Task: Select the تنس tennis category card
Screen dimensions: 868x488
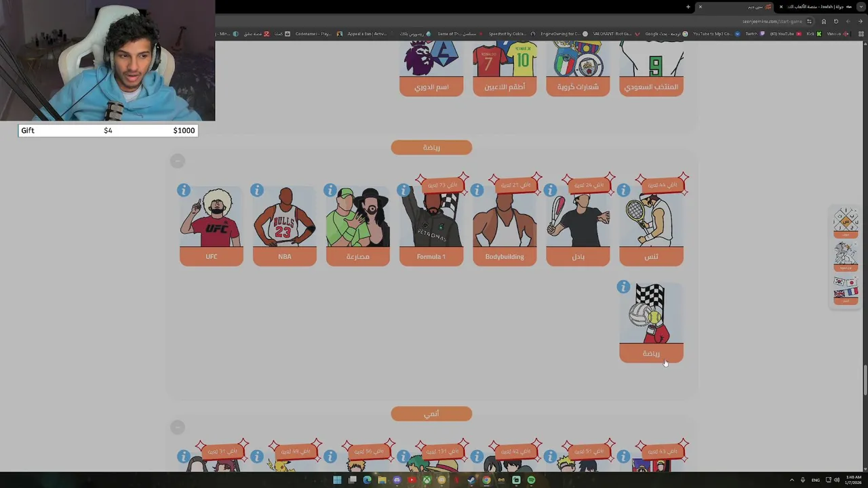Action: 651,226
